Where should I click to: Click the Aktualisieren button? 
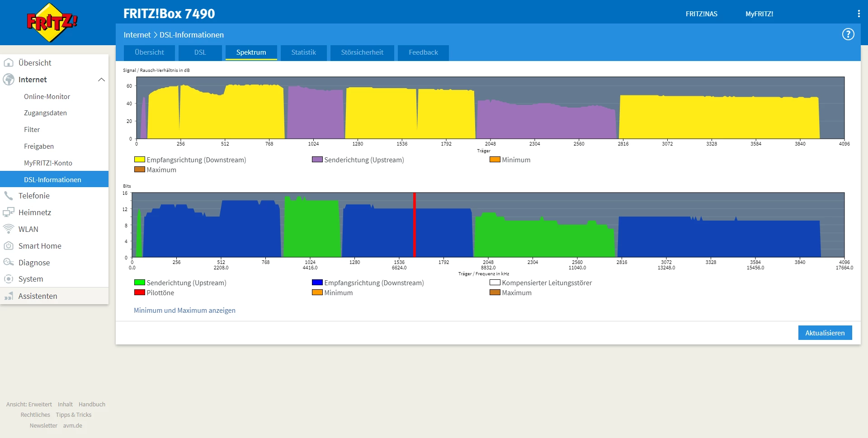825,333
